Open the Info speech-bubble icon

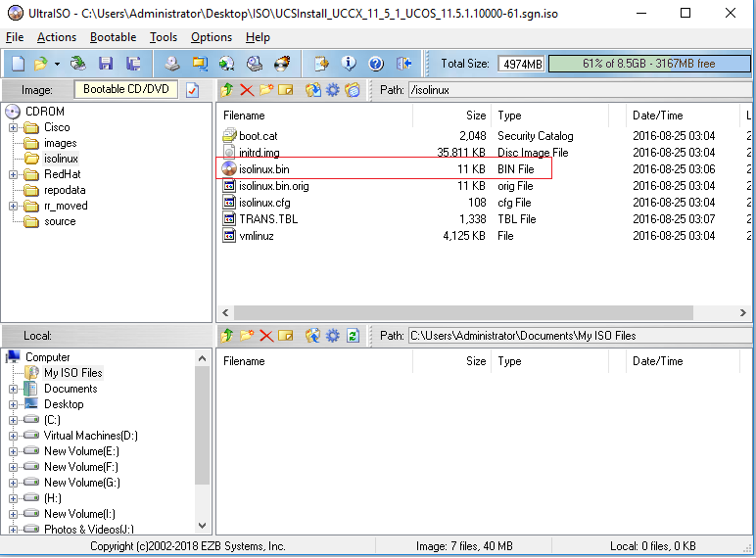pos(349,64)
